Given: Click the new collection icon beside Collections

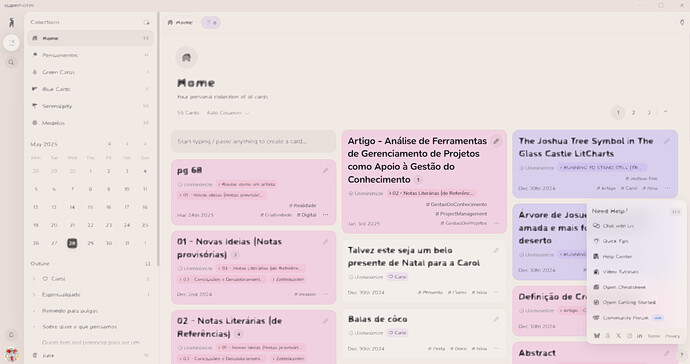Looking at the screenshot, I should (147, 22).
